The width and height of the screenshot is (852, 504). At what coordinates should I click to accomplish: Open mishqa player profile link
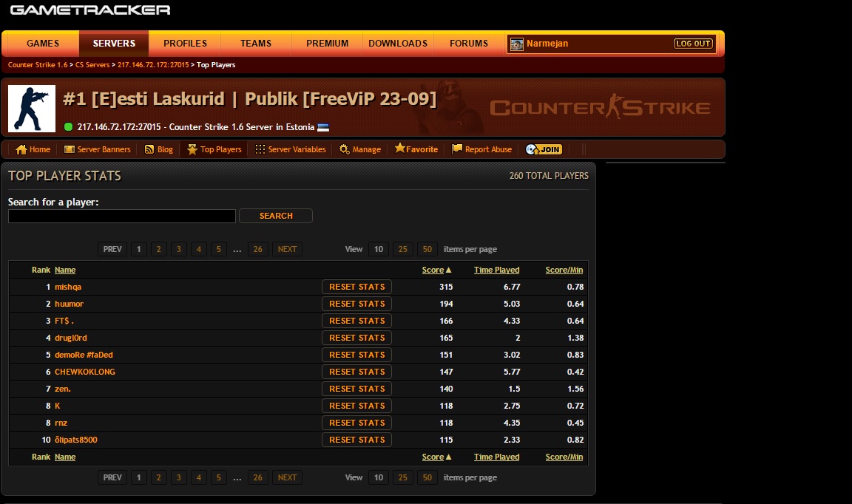pyautogui.click(x=68, y=287)
